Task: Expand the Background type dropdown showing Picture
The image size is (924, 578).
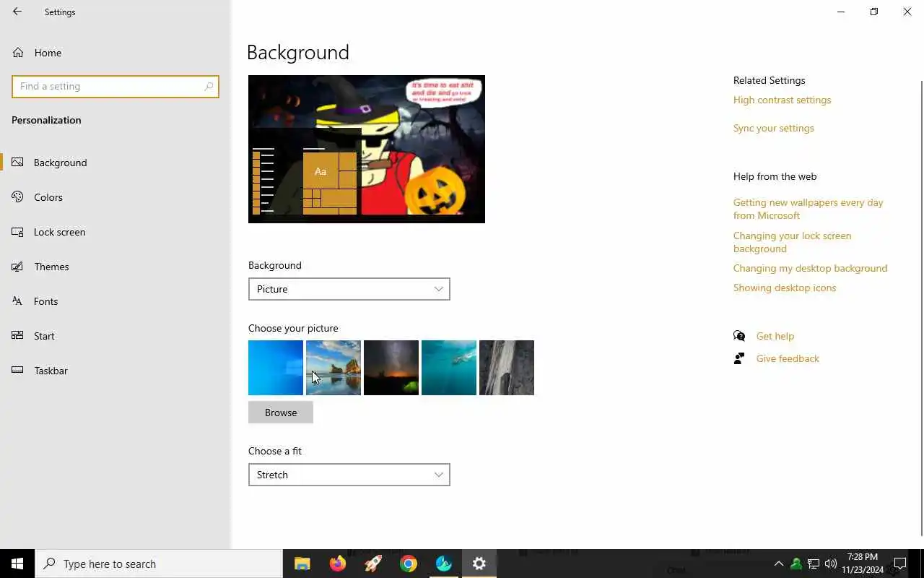Action: click(x=349, y=289)
